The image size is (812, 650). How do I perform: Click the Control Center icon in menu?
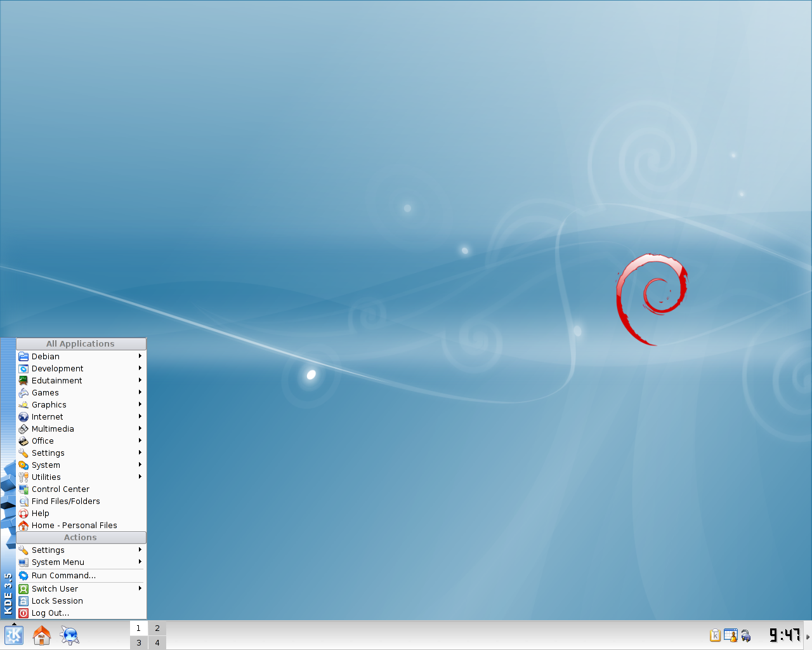pyautogui.click(x=23, y=489)
